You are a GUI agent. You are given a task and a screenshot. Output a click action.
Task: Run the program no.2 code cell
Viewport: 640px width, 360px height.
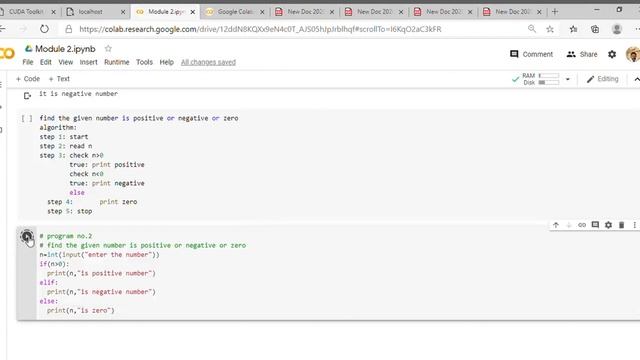click(x=27, y=236)
